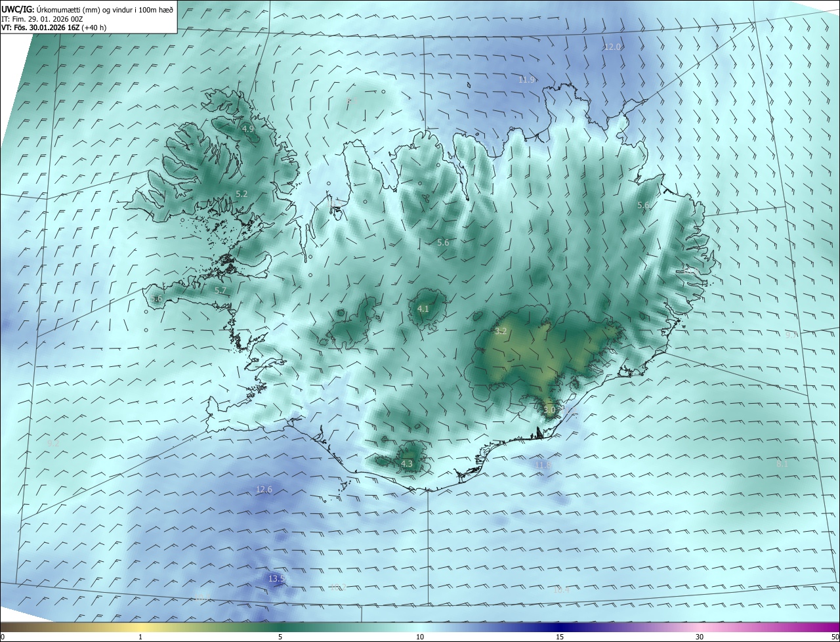The width and height of the screenshot is (840, 642).
Task: Click the 8.1 value label
Action: [x=782, y=463]
